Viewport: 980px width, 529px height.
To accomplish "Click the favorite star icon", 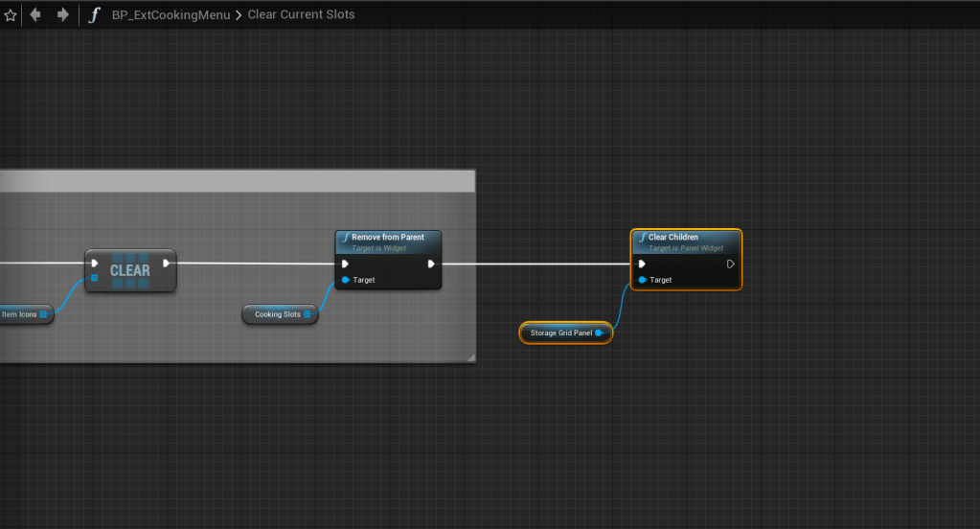I will coord(10,15).
